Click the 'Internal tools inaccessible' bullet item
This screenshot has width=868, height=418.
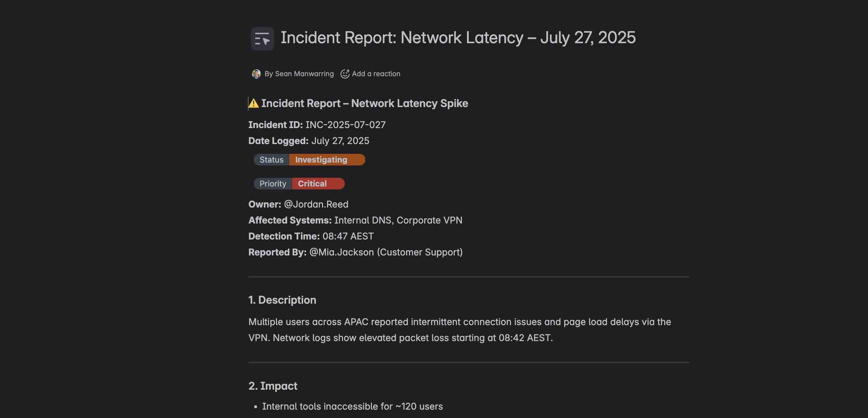[x=352, y=406]
